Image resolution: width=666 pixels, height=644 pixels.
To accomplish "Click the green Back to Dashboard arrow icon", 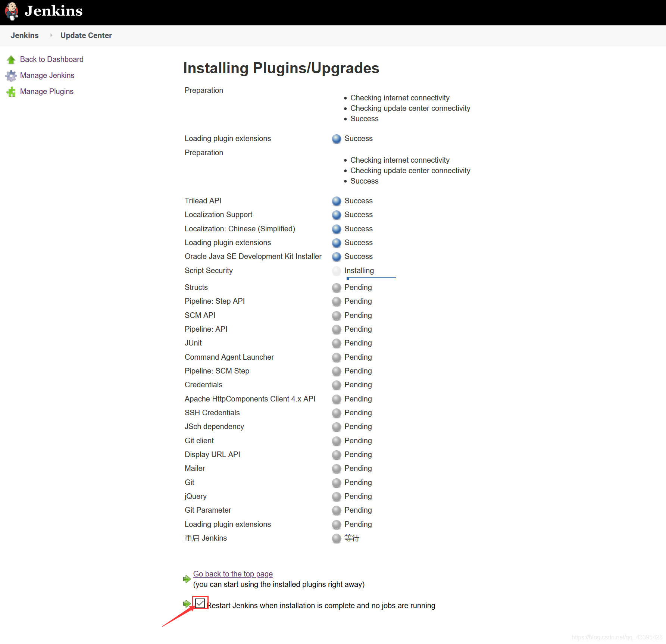I will pos(11,60).
